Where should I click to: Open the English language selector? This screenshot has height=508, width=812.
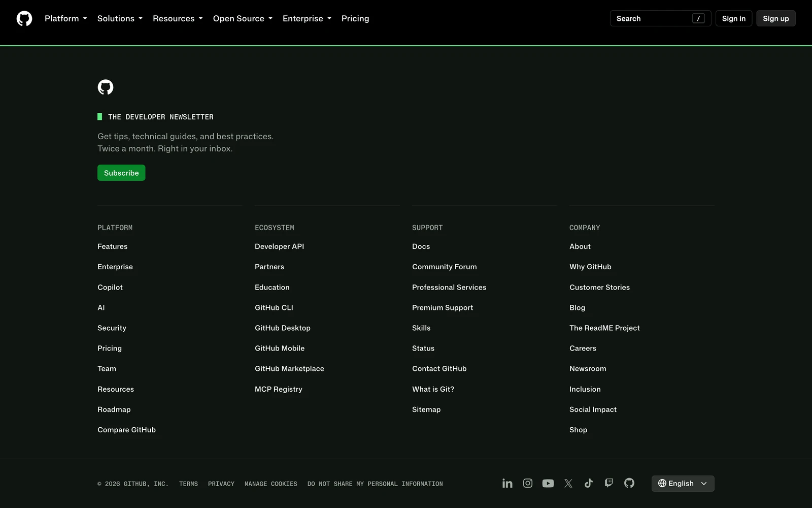[683, 484]
